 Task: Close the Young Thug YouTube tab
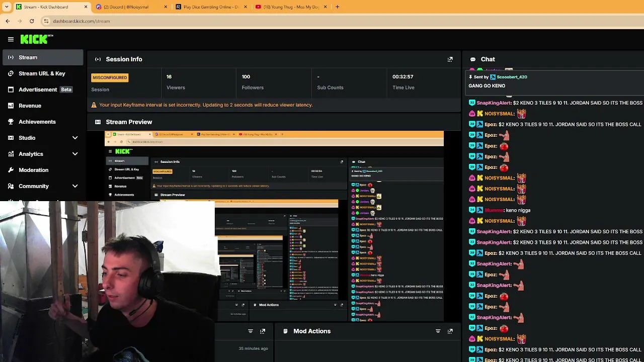(x=325, y=7)
